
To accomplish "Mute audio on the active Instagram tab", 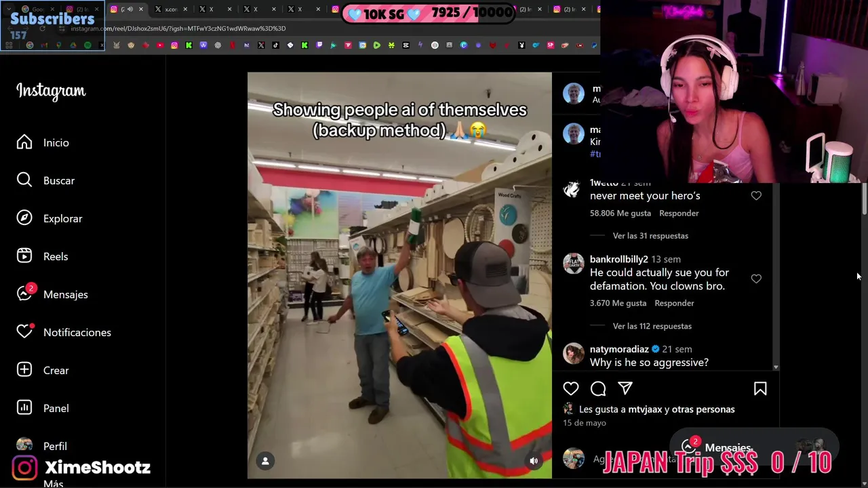I will tap(130, 9).
